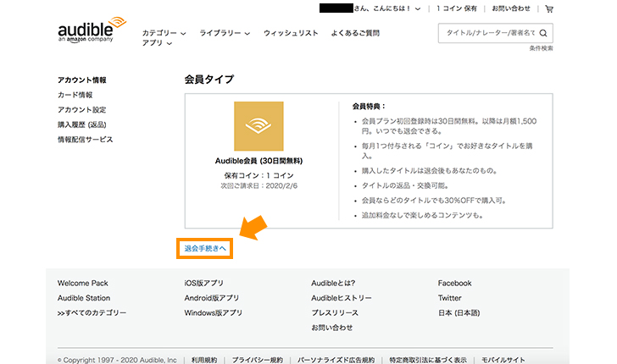Open the shopping cart icon
617x364 pixels.
(x=549, y=8)
